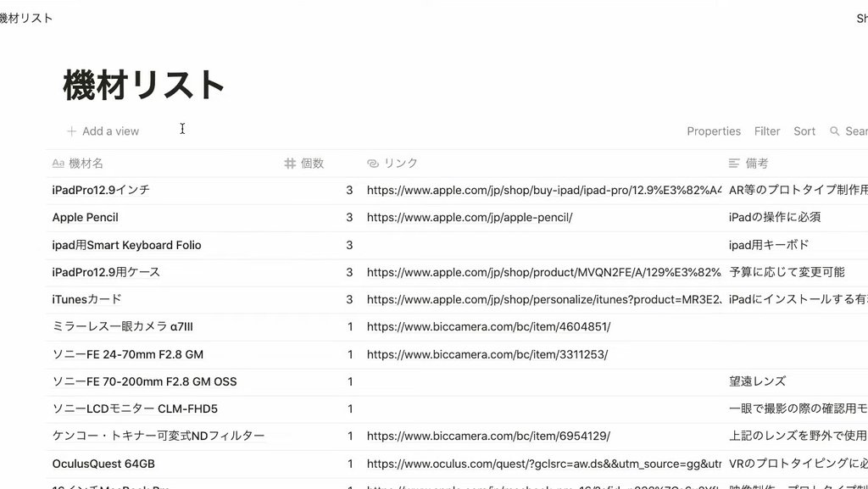Click the 一眼で撮影の際の確認用 note cell
The width and height of the screenshot is (868, 489).
(x=796, y=408)
